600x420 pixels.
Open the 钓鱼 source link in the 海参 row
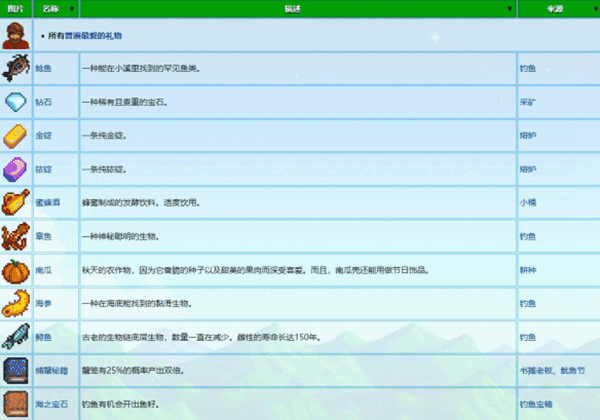coord(528,304)
